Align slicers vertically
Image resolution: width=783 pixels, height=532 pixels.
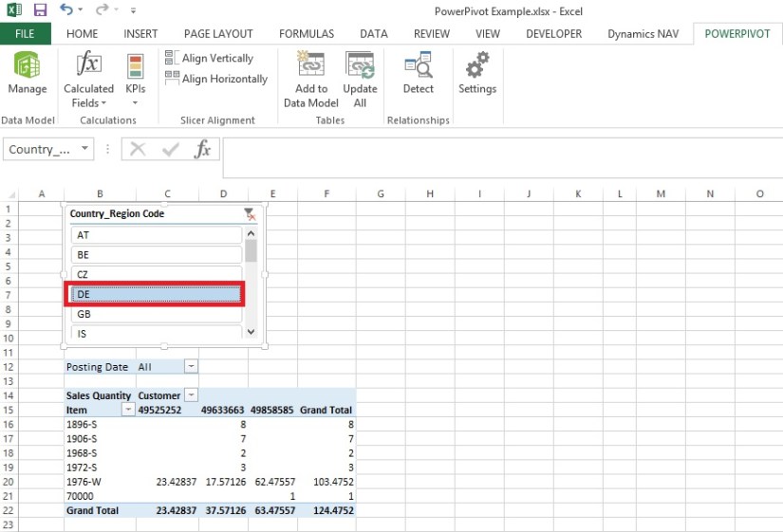pyautogui.click(x=209, y=58)
